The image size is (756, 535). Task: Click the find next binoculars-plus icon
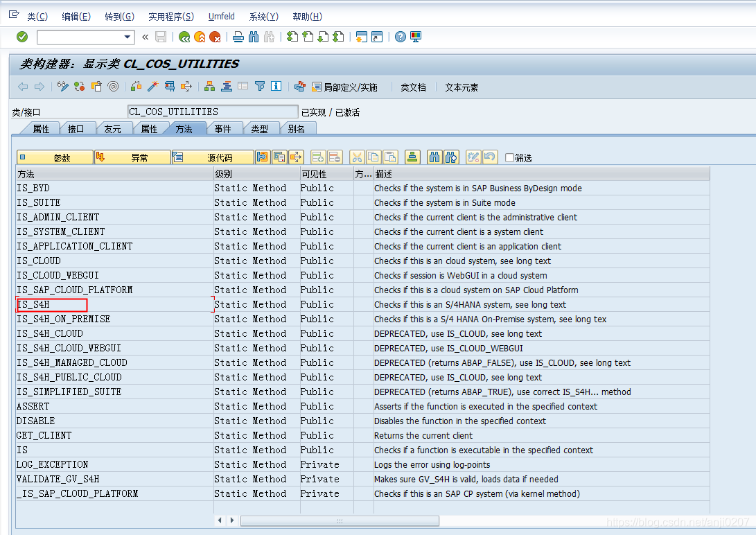coord(451,157)
